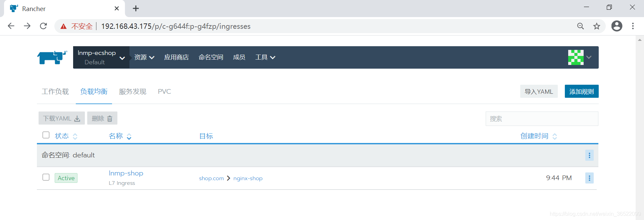Switch to PVC tab
This screenshot has width=644, height=220.
click(x=164, y=91)
